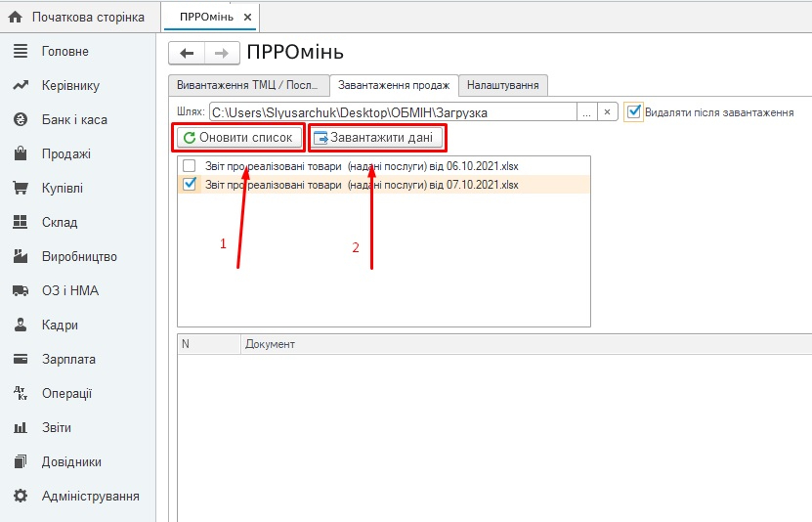812x522 pixels.
Task: Open Банк і каса section
Action: coord(73,120)
